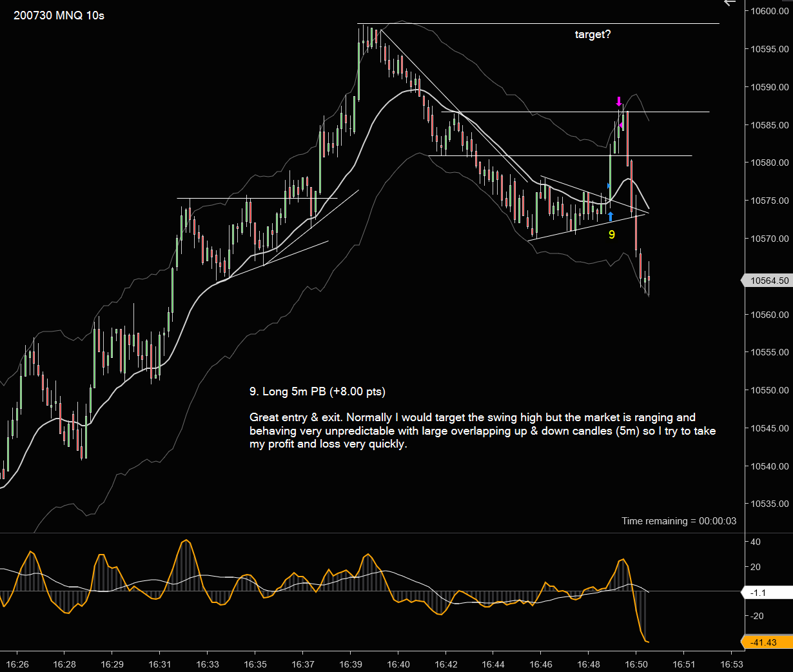Click the 16:46 time axis label

pyautogui.click(x=541, y=664)
